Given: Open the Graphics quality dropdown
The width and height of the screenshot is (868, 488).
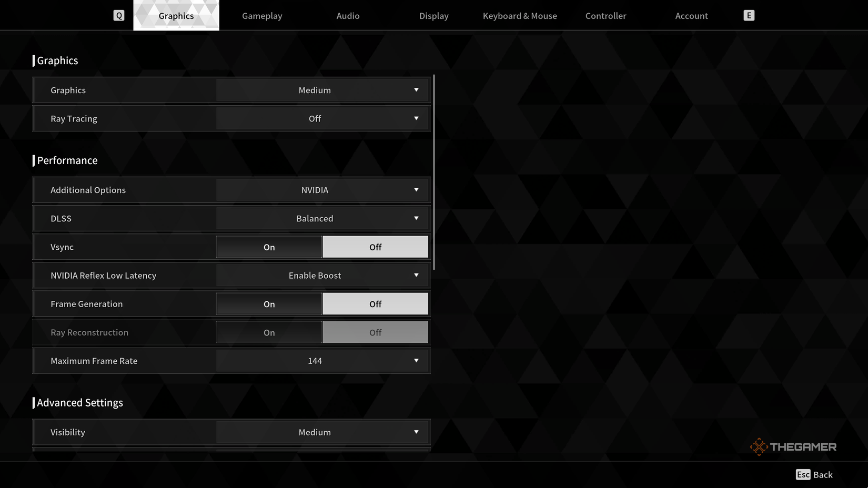Looking at the screenshot, I should click(x=322, y=90).
